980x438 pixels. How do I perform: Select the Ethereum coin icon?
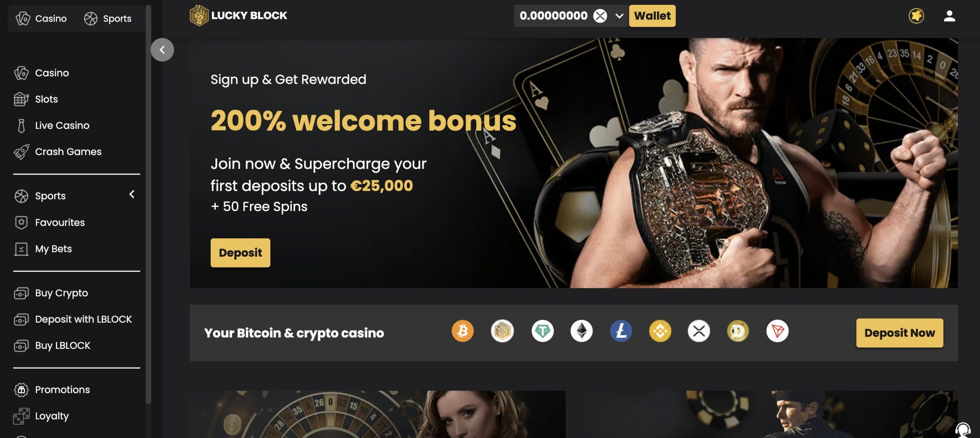tap(581, 331)
